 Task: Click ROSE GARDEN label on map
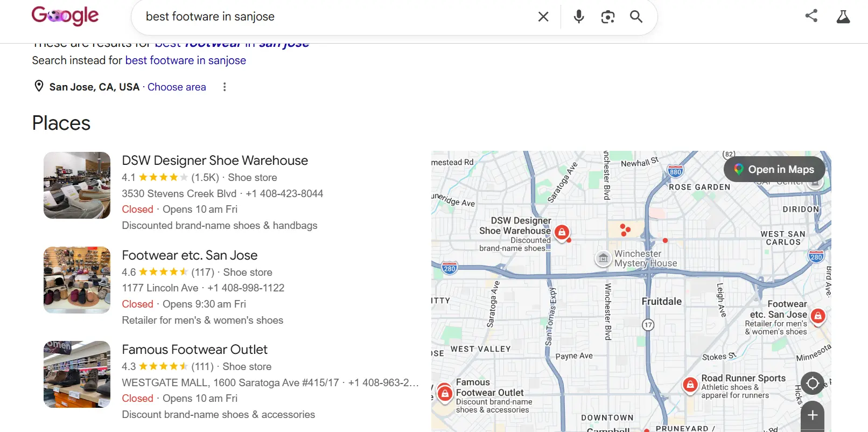[x=699, y=187]
